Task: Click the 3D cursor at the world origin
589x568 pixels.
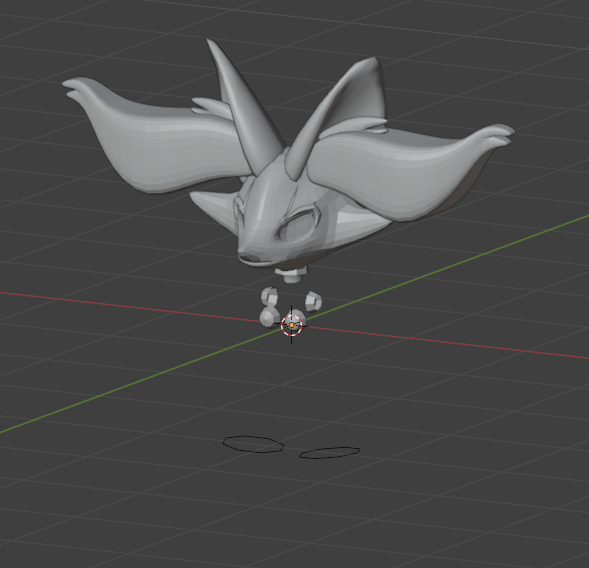Action: (291, 325)
